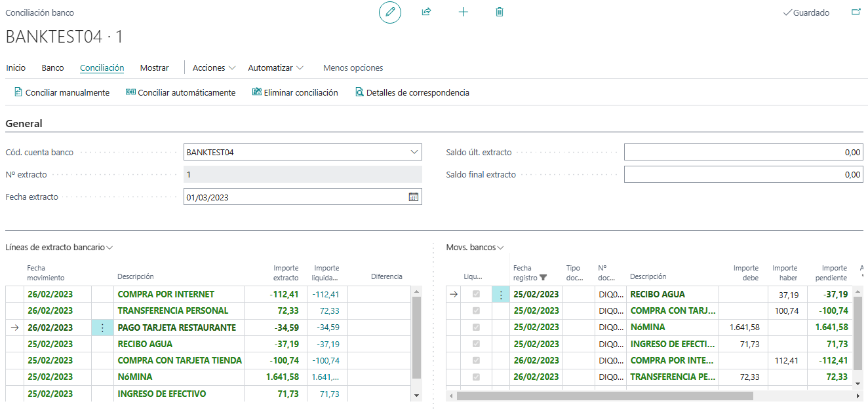The height and width of the screenshot is (412, 868).
Task: Click the trash delete icon
Action: (500, 12)
